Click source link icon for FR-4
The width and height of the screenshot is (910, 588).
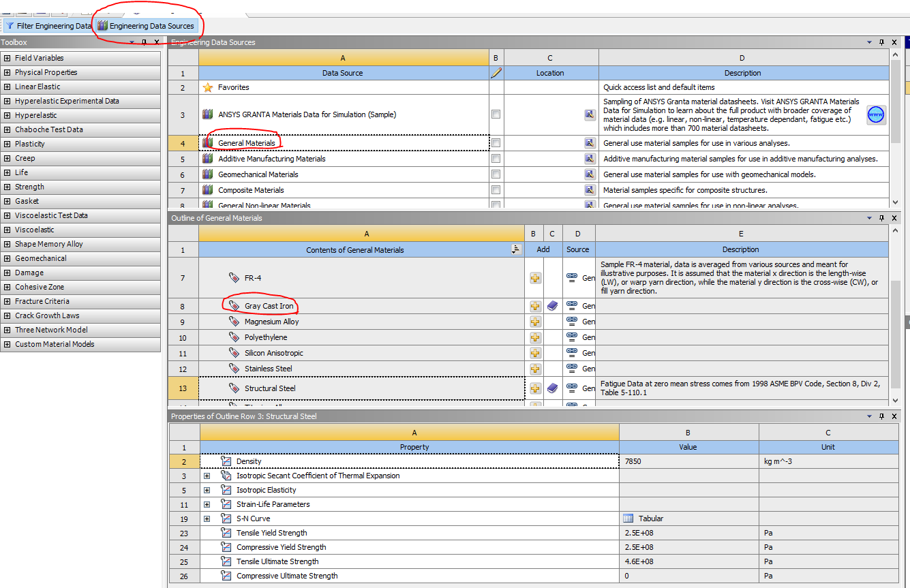coord(572,278)
